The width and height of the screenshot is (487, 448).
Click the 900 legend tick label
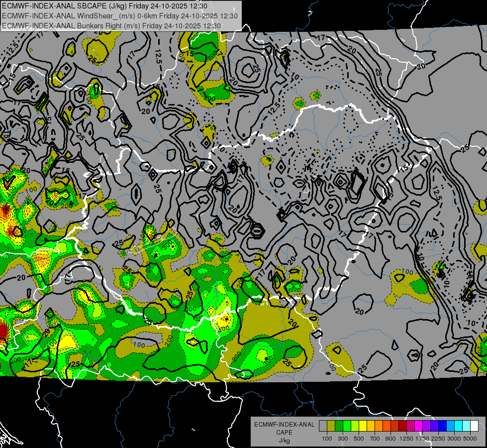[390, 439]
